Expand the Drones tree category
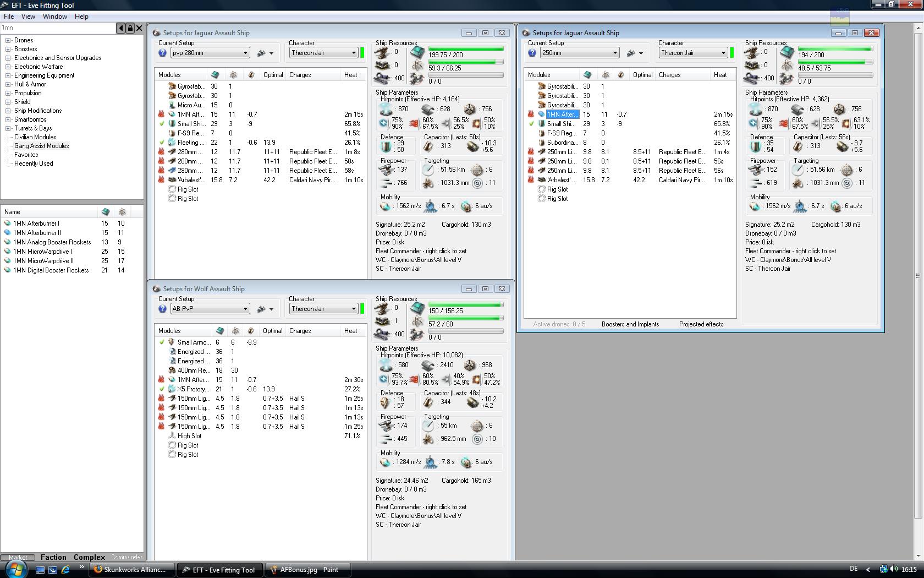This screenshot has height=578, width=924. (x=8, y=40)
